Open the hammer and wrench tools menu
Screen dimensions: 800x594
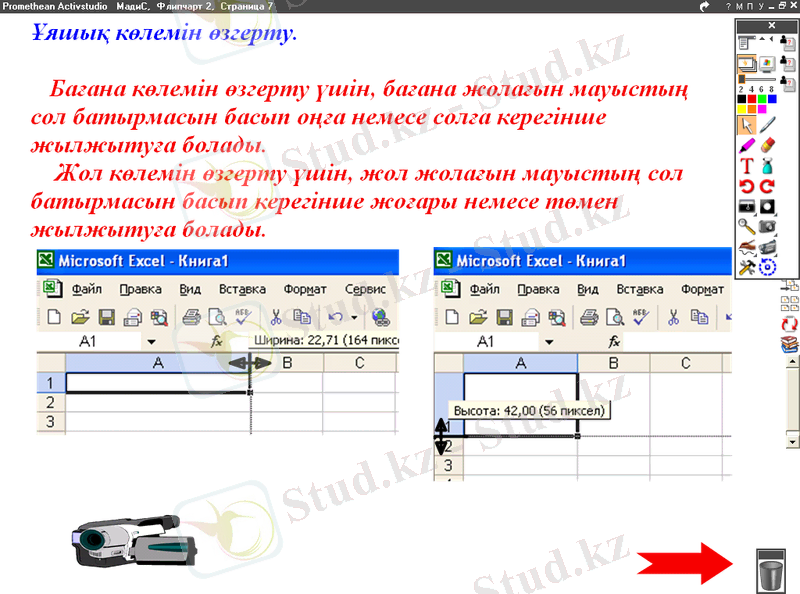747,267
